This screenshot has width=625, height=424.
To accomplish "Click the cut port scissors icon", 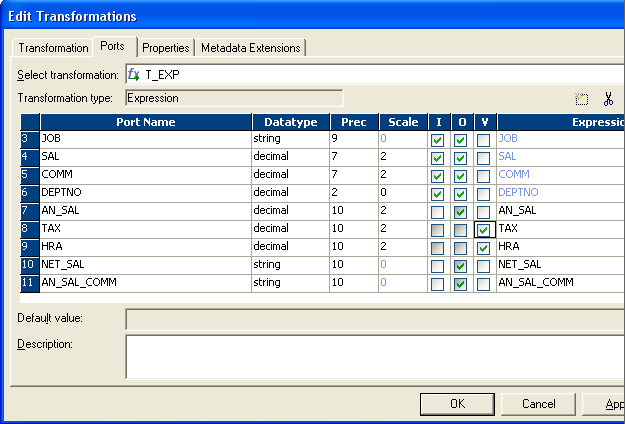I will point(608,99).
